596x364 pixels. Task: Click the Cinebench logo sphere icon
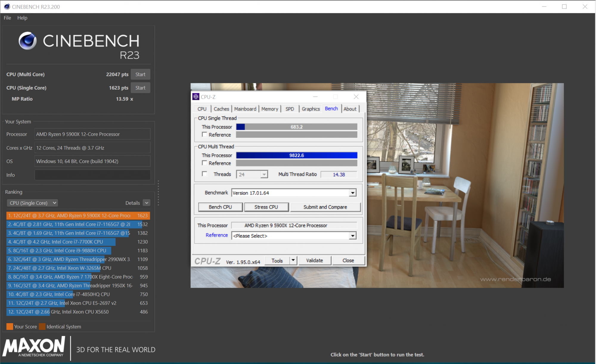[27, 41]
